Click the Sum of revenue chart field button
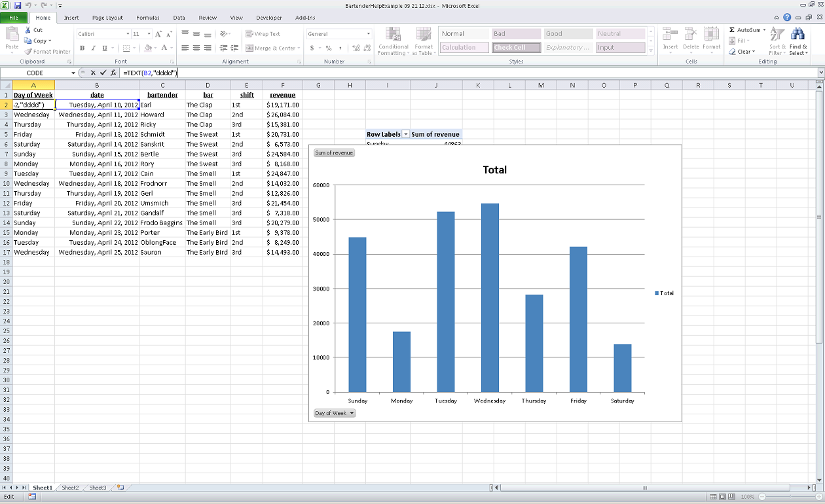The width and height of the screenshot is (825, 504). 334,153
